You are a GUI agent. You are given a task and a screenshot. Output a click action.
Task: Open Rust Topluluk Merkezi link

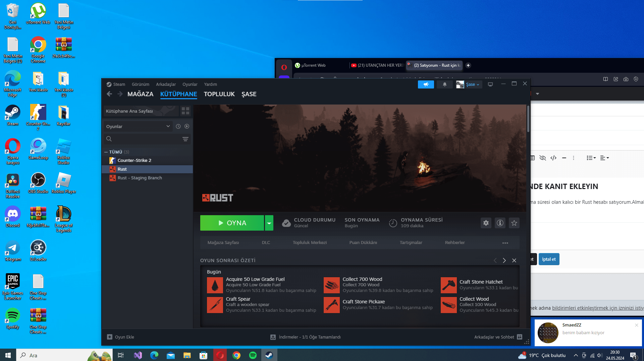[310, 243]
